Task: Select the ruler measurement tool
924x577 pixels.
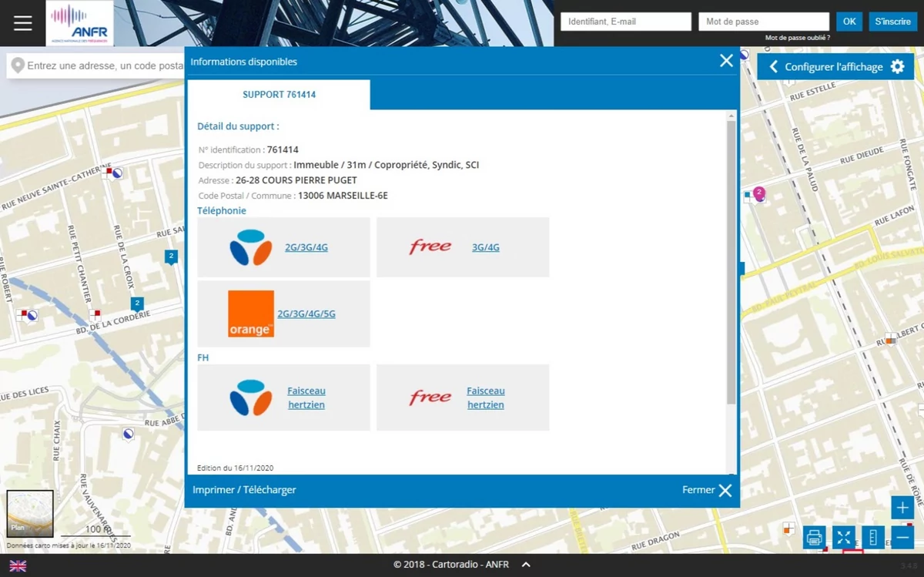Action: coord(873,537)
